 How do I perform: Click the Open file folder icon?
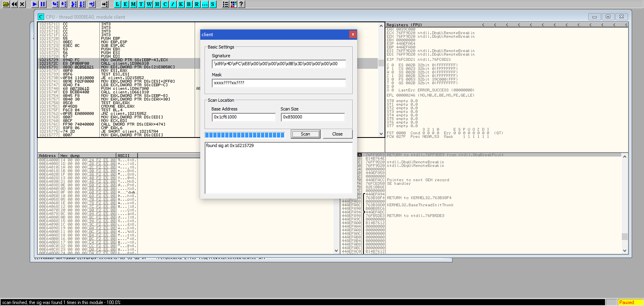tap(6, 4)
